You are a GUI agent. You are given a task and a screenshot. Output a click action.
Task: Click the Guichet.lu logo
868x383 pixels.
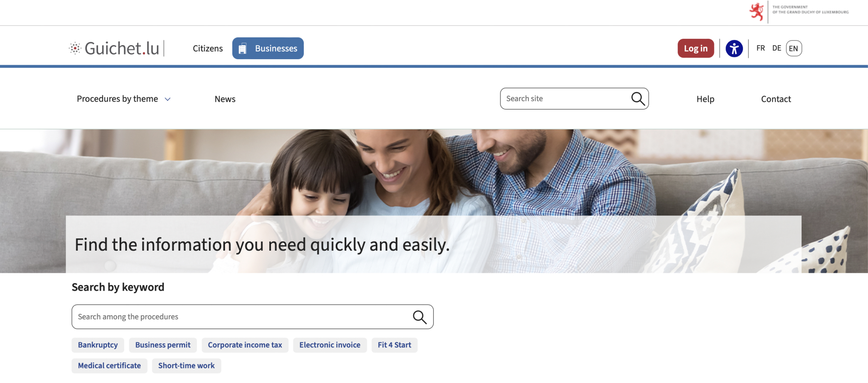pos(114,49)
